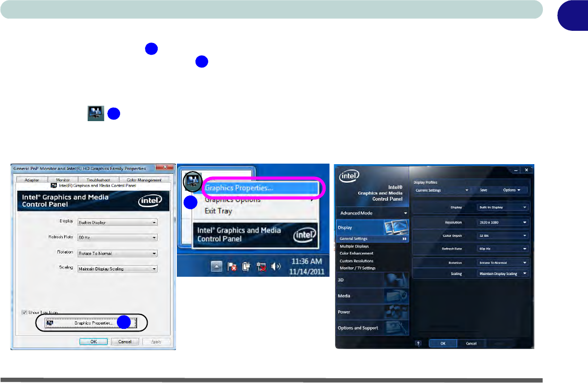Click Cancel in the dark Intel control panel
This screenshot has width=588, height=383.
(471, 343)
